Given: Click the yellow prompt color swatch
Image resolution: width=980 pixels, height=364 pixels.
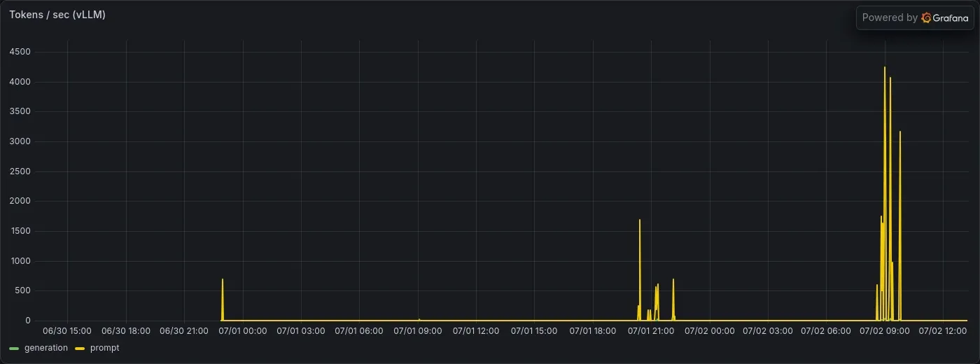Looking at the screenshot, I should click(80, 349).
